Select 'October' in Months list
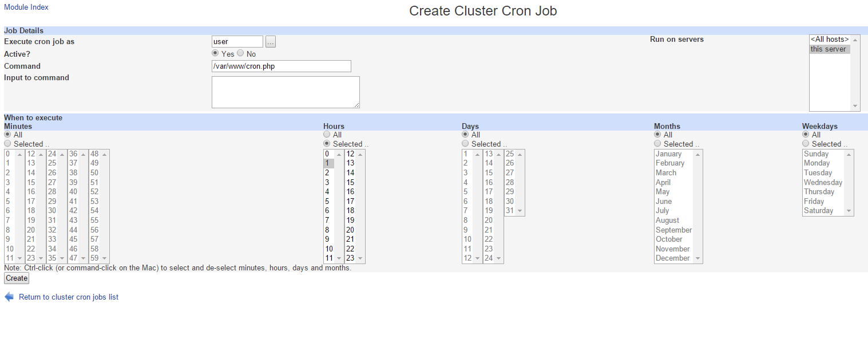 (669, 239)
